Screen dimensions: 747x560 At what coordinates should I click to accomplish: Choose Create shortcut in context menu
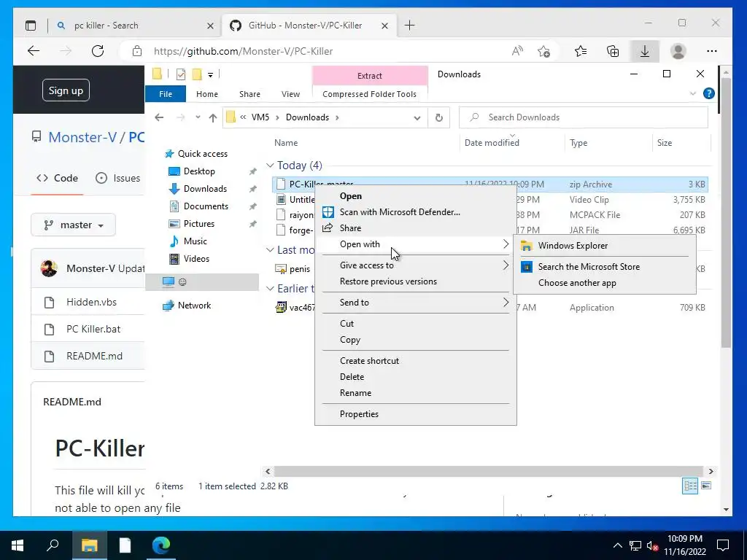pyautogui.click(x=415, y=360)
